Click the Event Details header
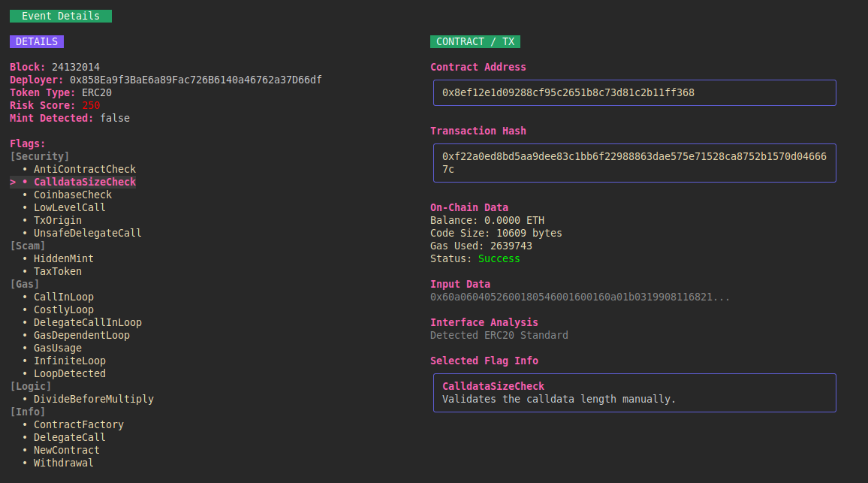Screen dimensions: 868x483 point(60,15)
